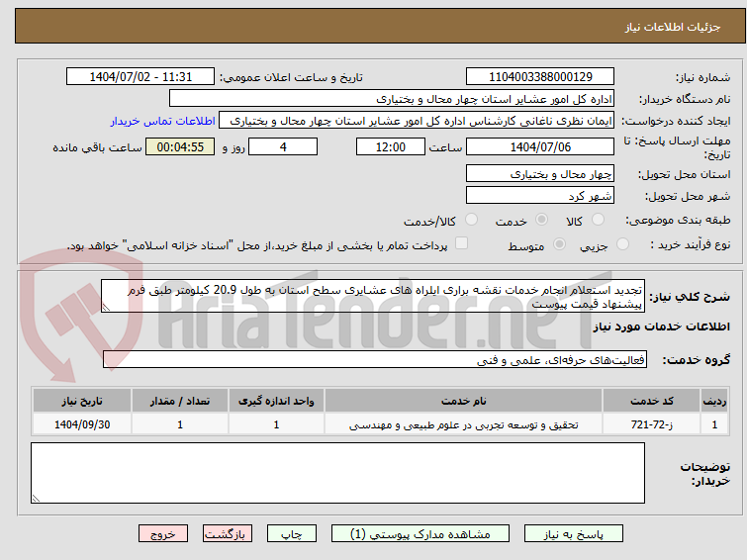Click the توضیحات خریدار text area
Viewport: 747px width, 560px height.
pos(337,473)
